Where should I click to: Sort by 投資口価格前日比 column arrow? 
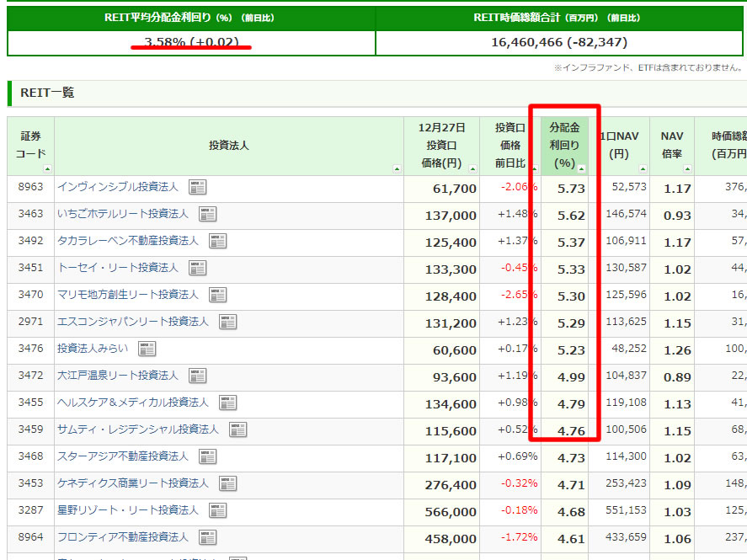tap(535, 169)
